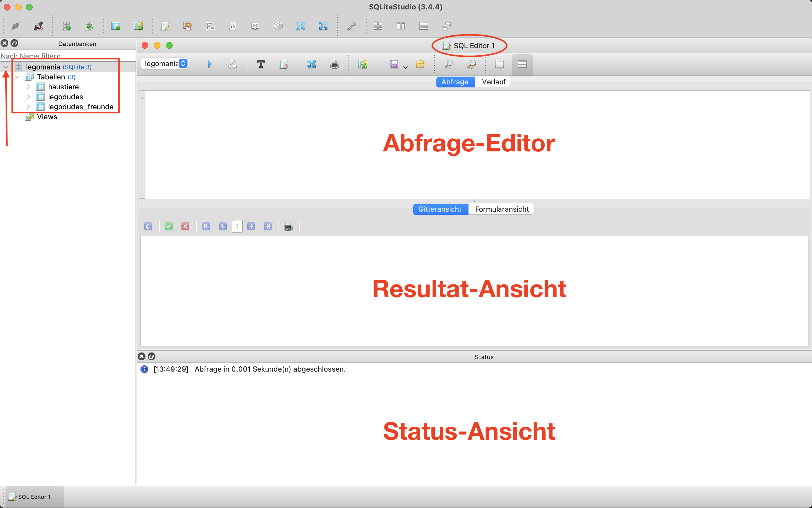Screen dimensions: 812x508
Task: Switch to Formularansicht view
Action: [x=501, y=209]
